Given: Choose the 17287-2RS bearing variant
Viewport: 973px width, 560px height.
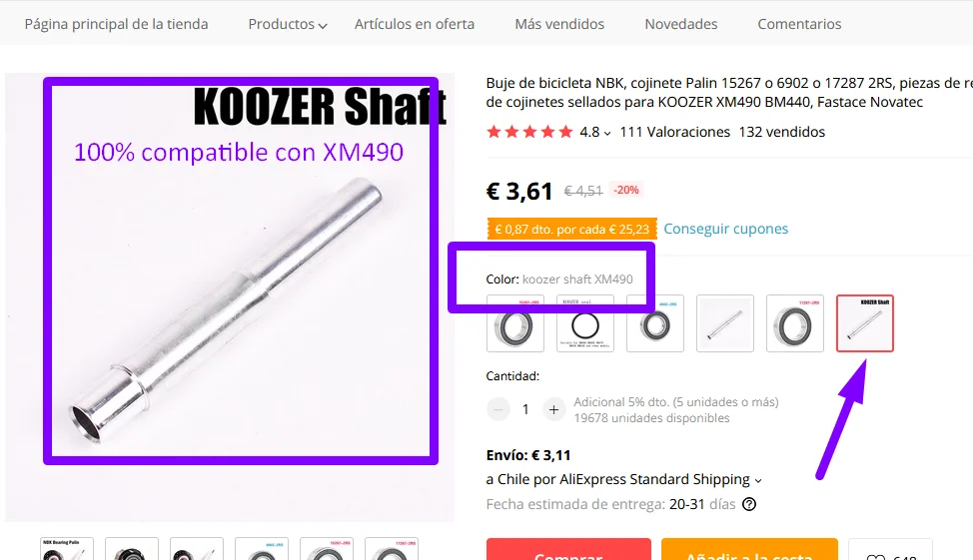Looking at the screenshot, I should (x=795, y=323).
